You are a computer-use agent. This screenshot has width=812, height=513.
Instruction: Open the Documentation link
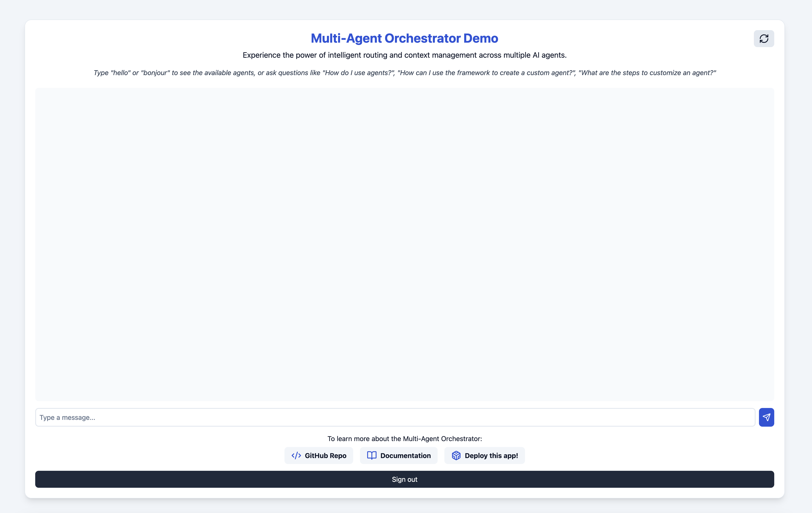pos(405,456)
